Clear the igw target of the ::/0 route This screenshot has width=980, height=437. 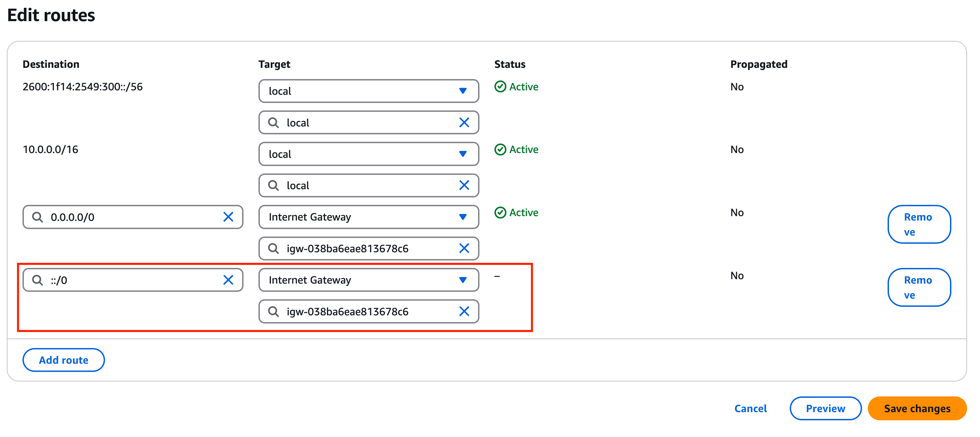464,312
